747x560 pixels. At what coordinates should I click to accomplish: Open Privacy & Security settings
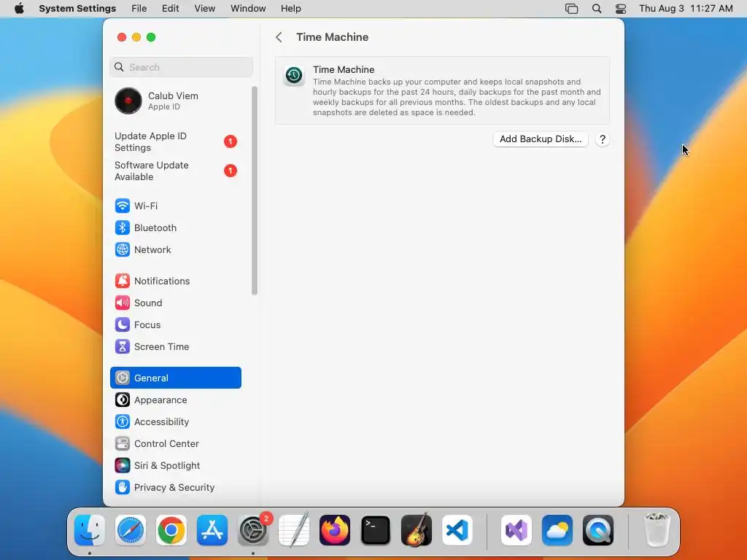(x=175, y=488)
